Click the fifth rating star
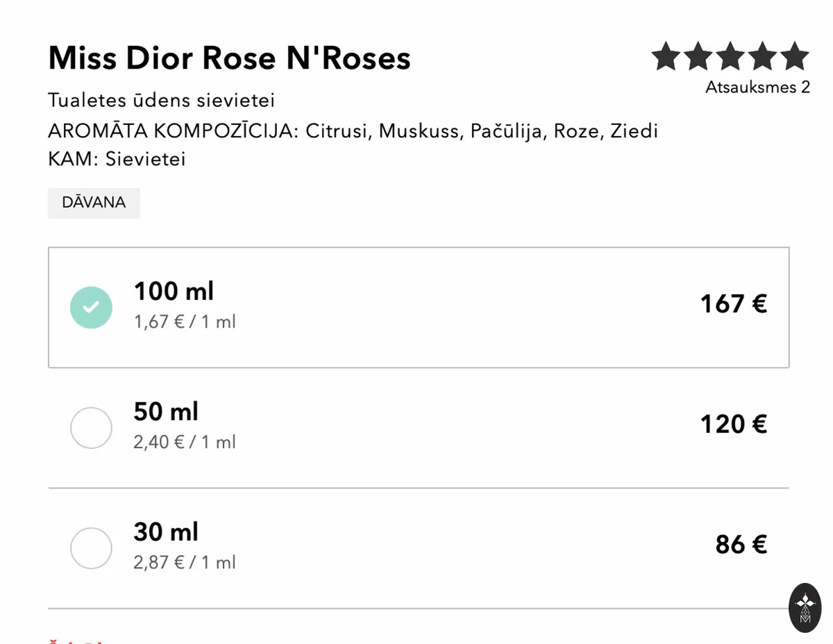The width and height of the screenshot is (833, 644). point(794,56)
